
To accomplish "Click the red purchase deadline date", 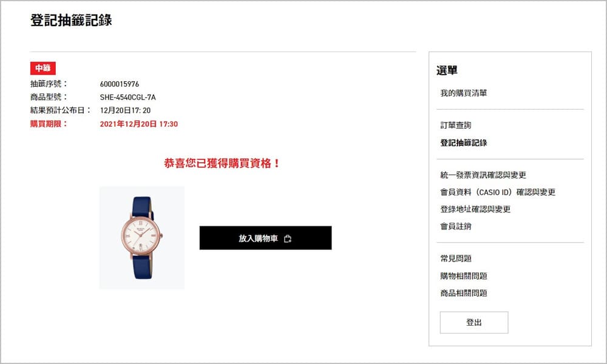I will point(138,124).
